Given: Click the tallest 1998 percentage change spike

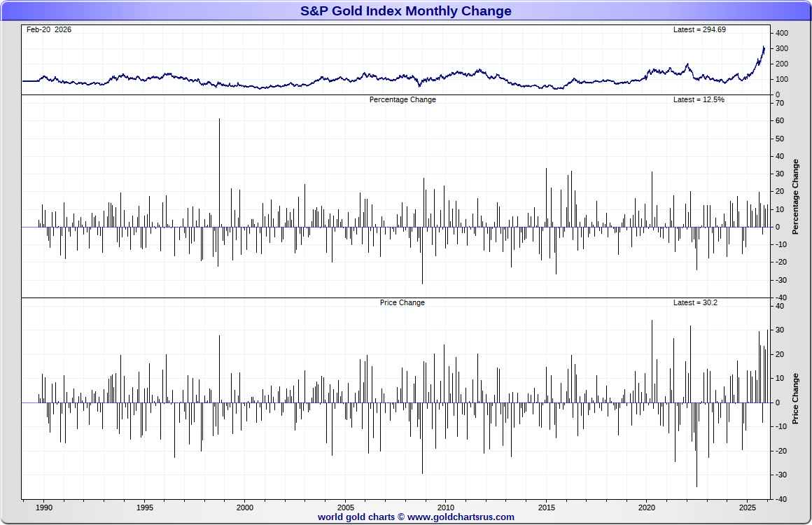Looking at the screenshot, I should 219,172.
